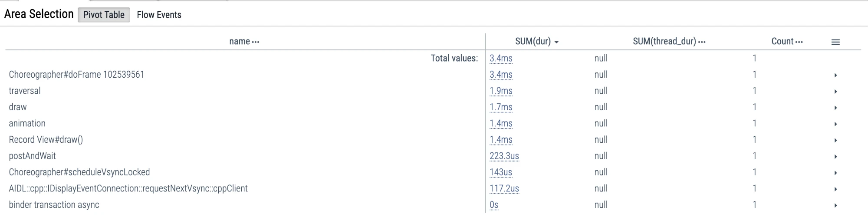868x217 pixels.
Task: Click arrow for Choreographer#scheduleVsyncLocked row
Action: [x=835, y=173]
